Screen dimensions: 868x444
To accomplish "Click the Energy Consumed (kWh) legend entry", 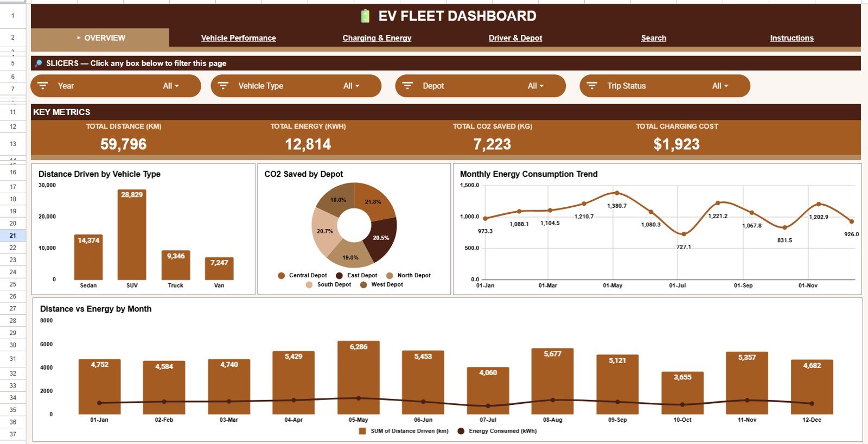I will (497, 431).
